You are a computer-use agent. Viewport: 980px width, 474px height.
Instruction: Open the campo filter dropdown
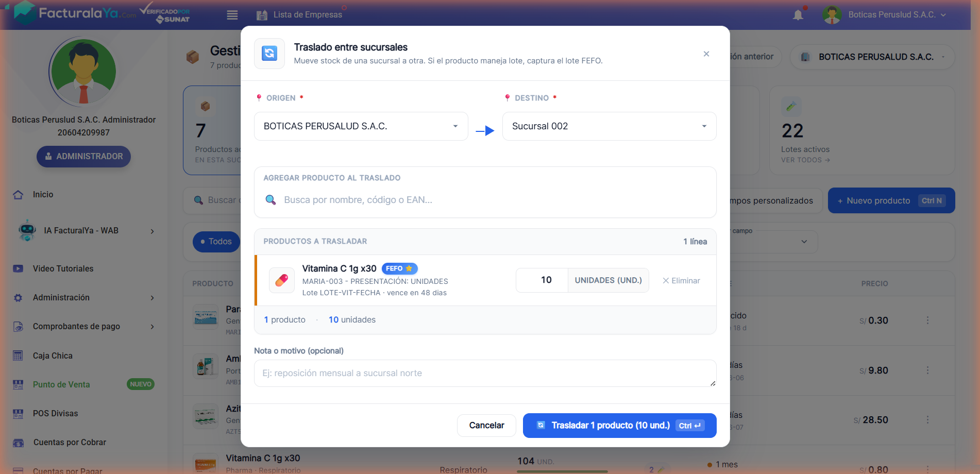tap(773, 242)
